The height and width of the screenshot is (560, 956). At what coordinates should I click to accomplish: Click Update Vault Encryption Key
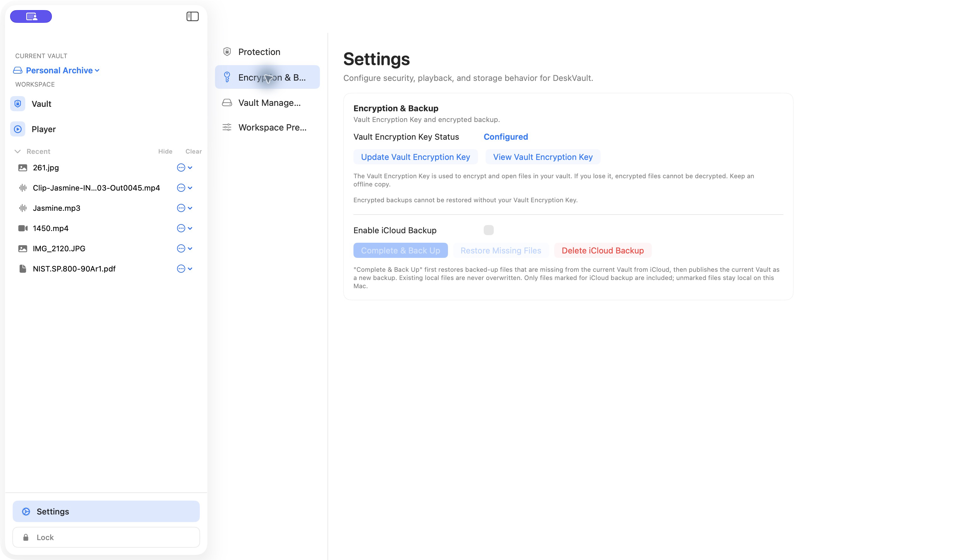point(415,157)
